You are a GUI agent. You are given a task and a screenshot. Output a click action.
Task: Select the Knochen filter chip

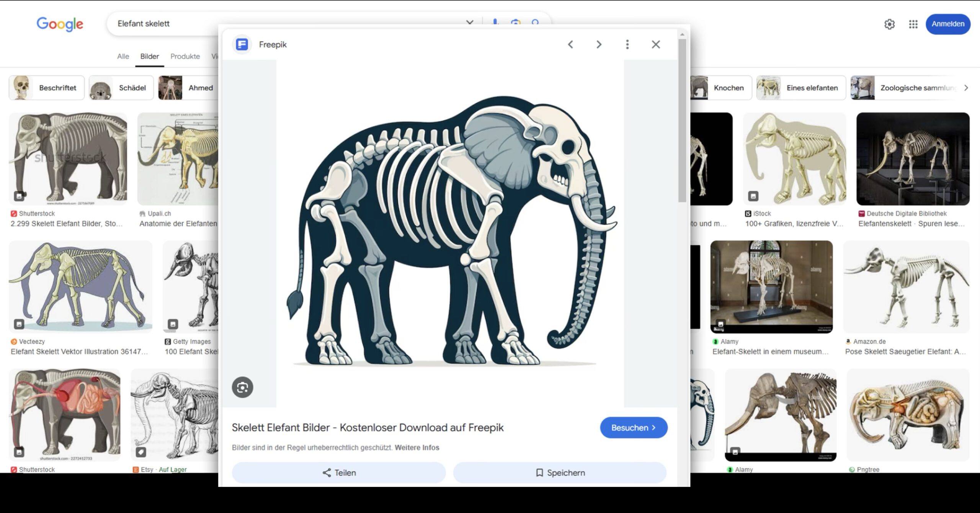[x=721, y=88]
